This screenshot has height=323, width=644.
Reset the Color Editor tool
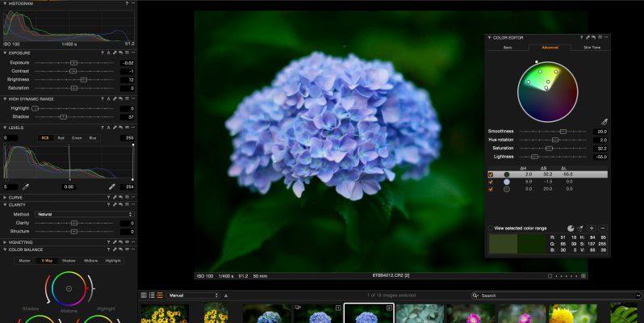(x=593, y=37)
